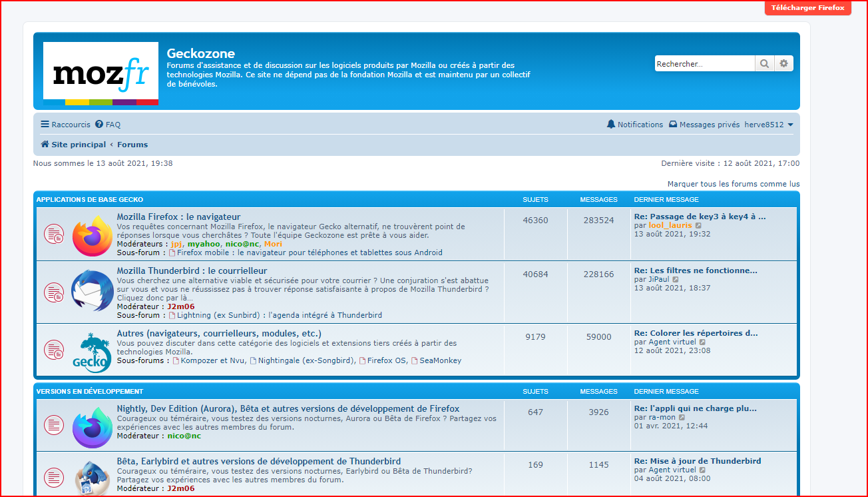
Task: Click the FAQ question mark icon
Action: pyautogui.click(x=99, y=125)
